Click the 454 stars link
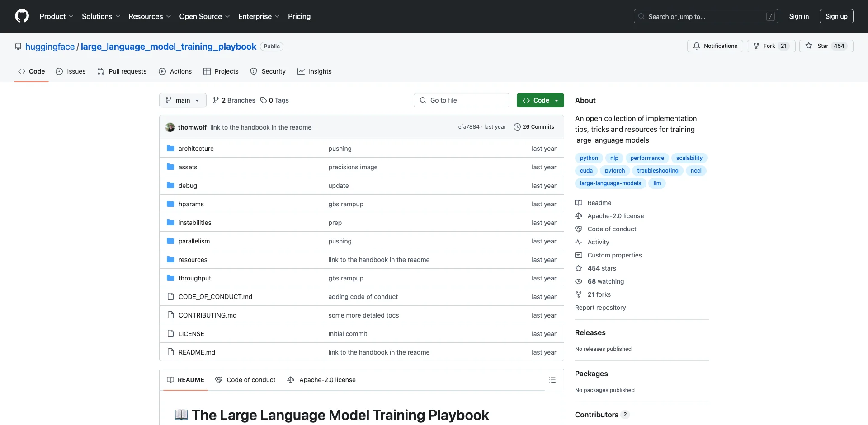Screen dimensions: 868x425 coord(602,268)
